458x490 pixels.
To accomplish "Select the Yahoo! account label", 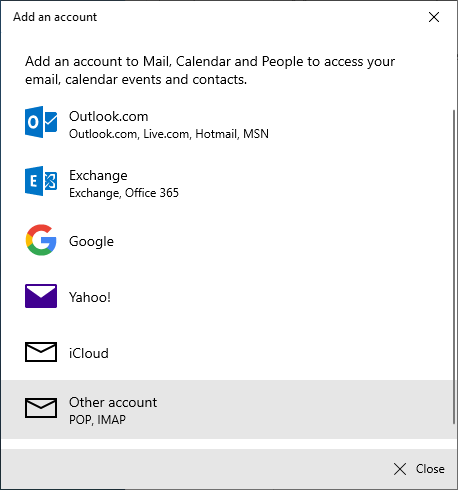I will pyautogui.click(x=90, y=297).
